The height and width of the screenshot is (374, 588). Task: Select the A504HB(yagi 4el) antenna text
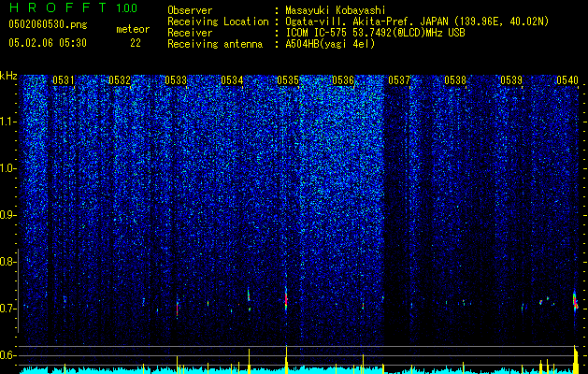[x=330, y=44]
